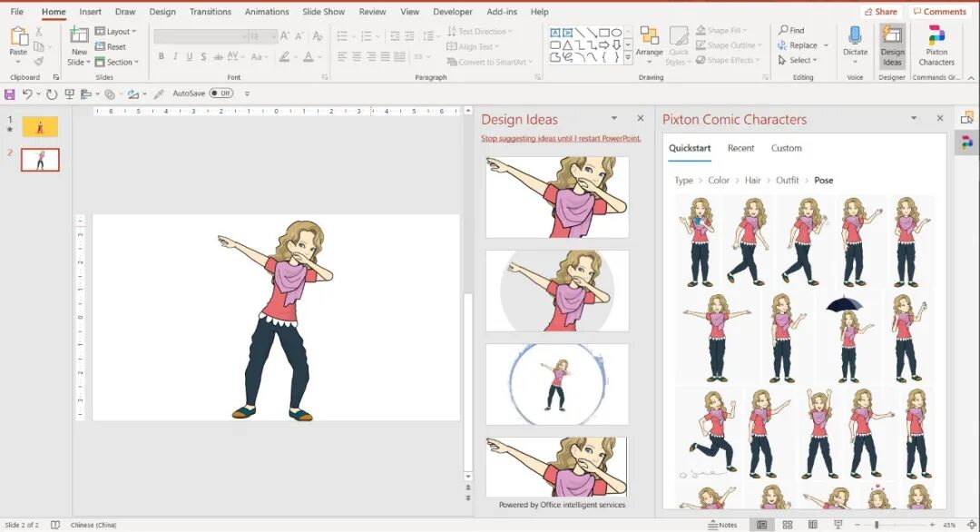Click the Underline formatting icon

(x=190, y=57)
